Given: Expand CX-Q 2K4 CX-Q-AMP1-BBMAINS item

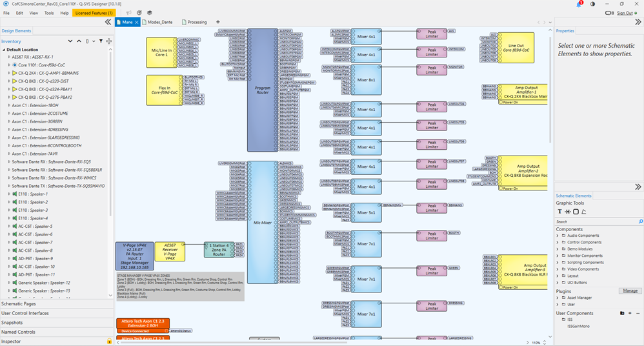Looking at the screenshot, I should 9,73.
